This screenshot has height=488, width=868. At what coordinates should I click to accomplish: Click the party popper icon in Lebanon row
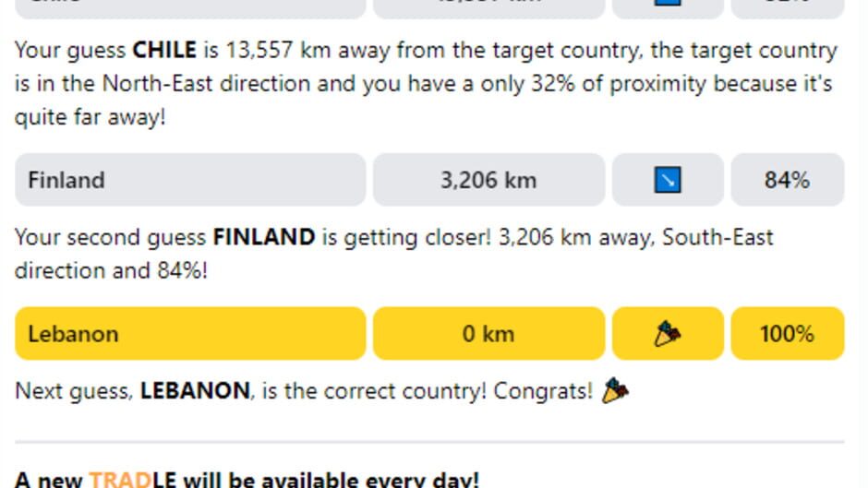[x=667, y=333]
